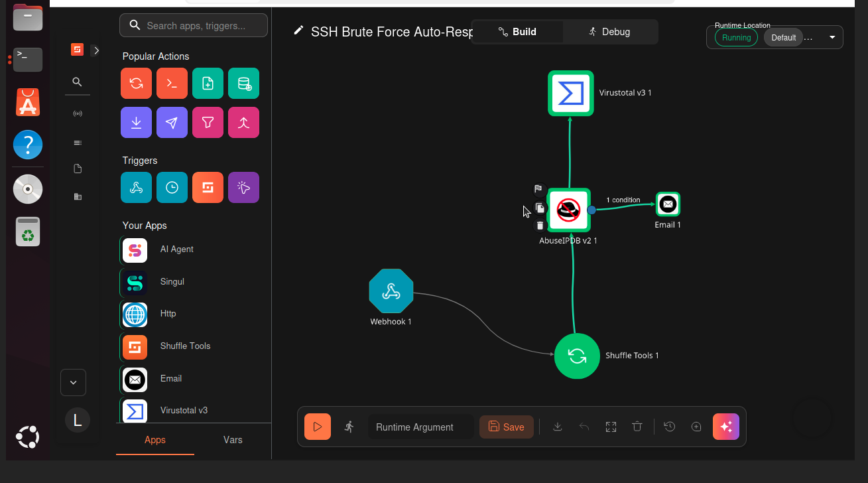This screenshot has width=868, height=483.
Task: Open the building/table sidebar icon
Action: [77, 196]
